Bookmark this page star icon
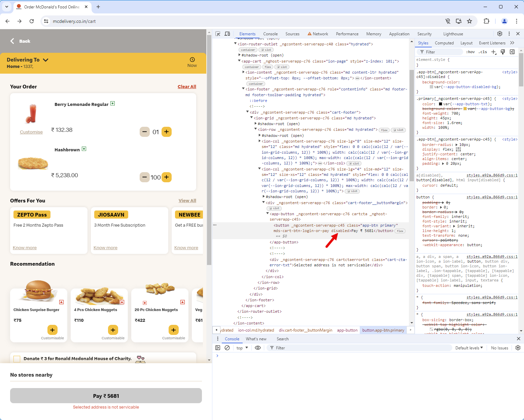Screen dimensions: 524x420 pos(469,21)
